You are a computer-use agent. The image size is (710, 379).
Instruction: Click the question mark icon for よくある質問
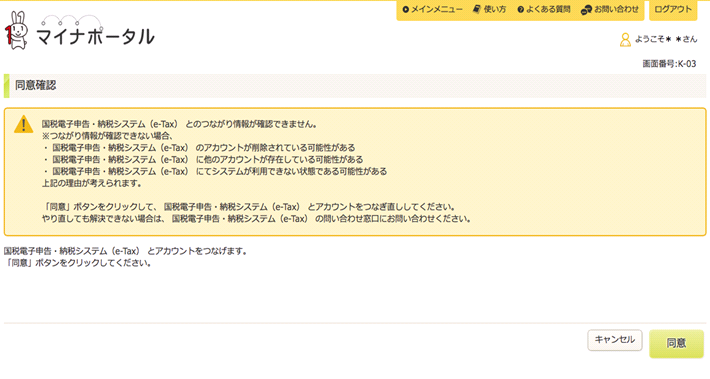521,10
